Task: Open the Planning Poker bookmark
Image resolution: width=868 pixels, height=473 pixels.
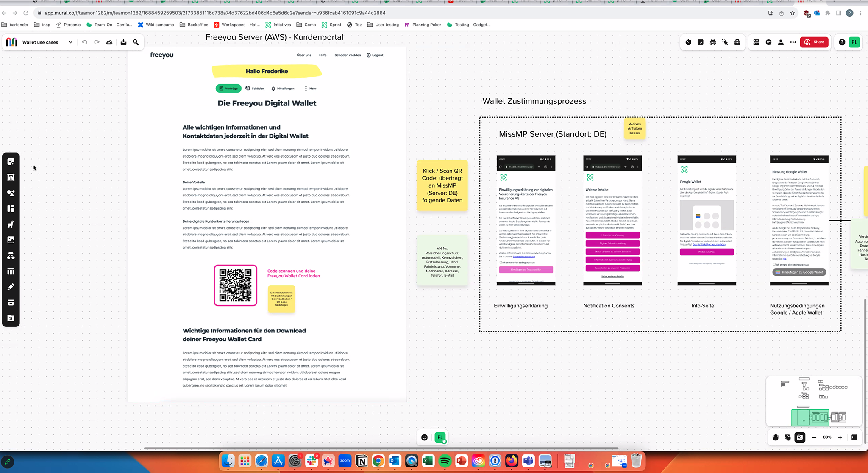Action: pyautogui.click(x=423, y=25)
